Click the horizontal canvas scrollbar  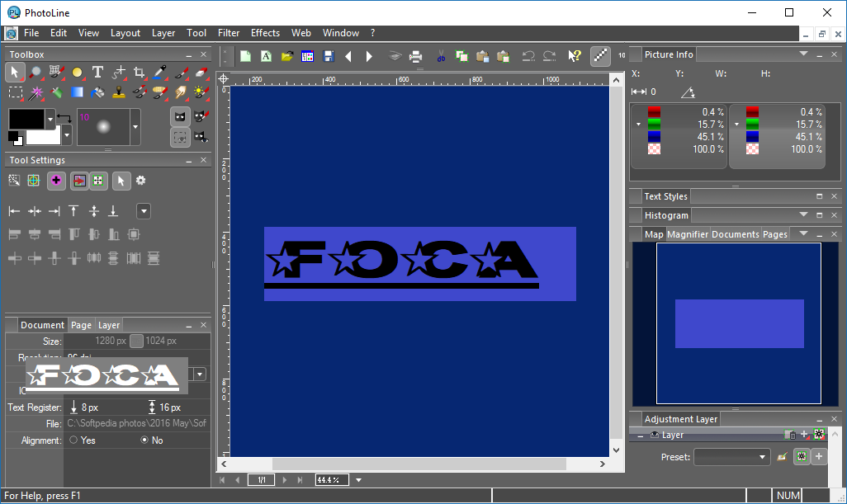(x=419, y=464)
